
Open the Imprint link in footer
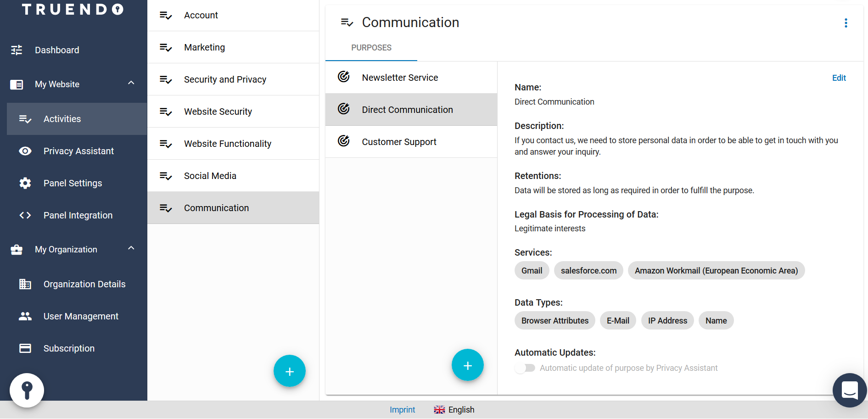402,410
